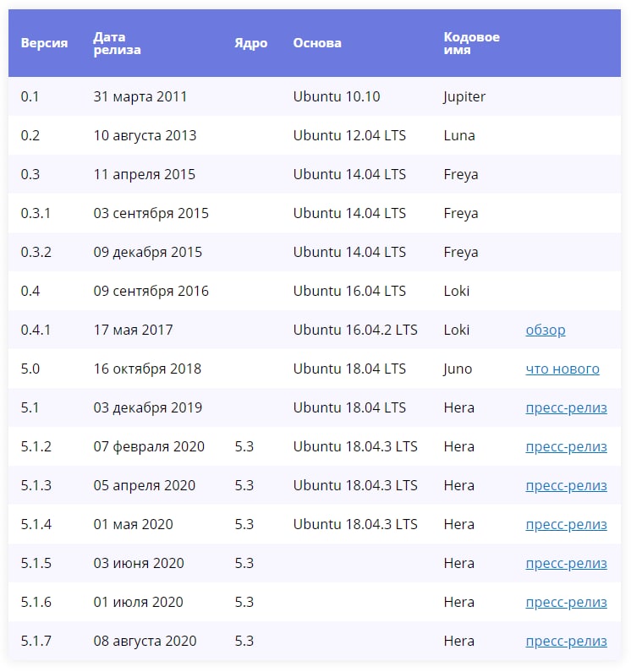This screenshot has height=672, width=631.
Task: Select the date 09 декабря 2015
Action: pyautogui.click(x=147, y=253)
